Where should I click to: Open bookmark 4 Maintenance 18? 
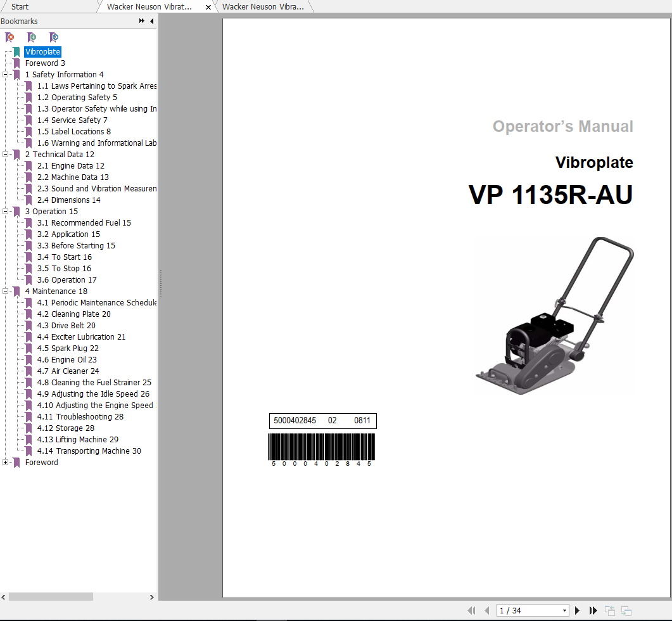click(56, 291)
